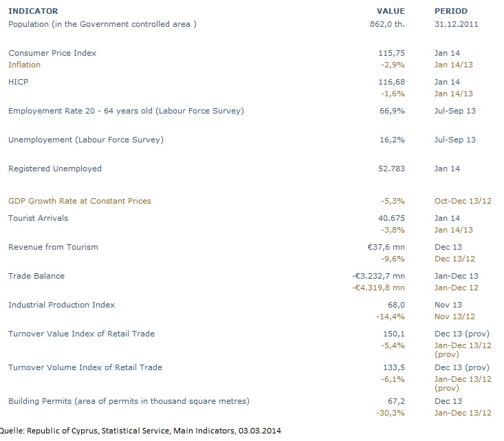Screen dimensions: 504x441
Task: Open the Employement Rate 20 - 64 link
Action: [x=126, y=111]
